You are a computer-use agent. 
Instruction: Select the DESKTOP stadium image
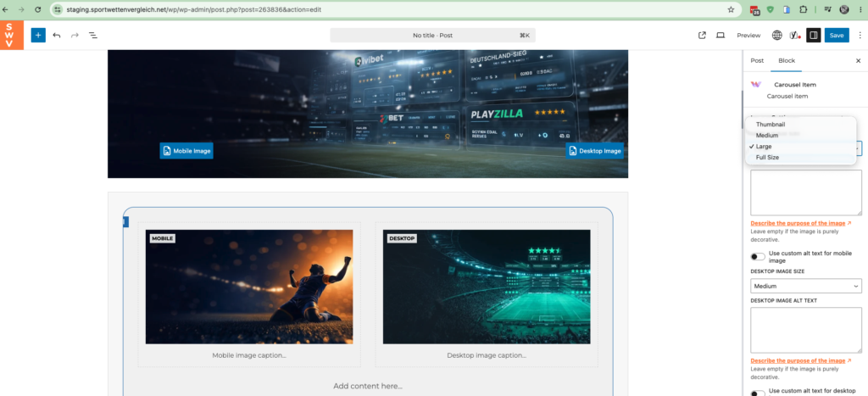click(x=487, y=287)
